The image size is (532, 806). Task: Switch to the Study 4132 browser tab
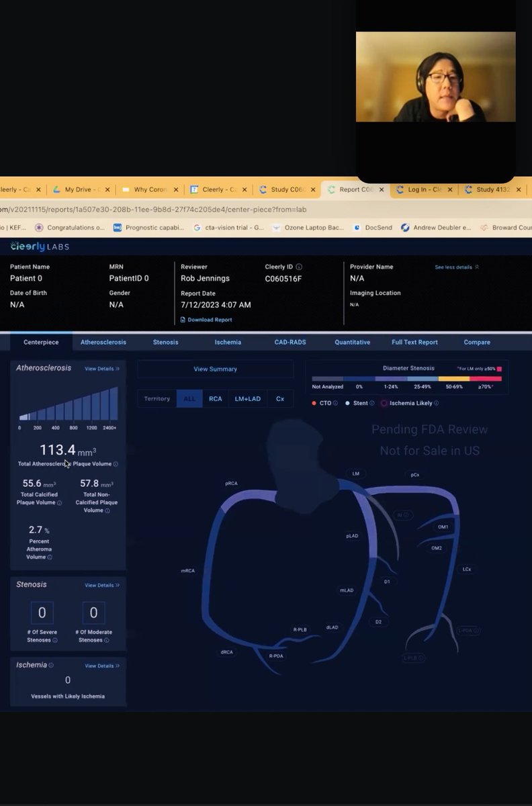tap(493, 190)
